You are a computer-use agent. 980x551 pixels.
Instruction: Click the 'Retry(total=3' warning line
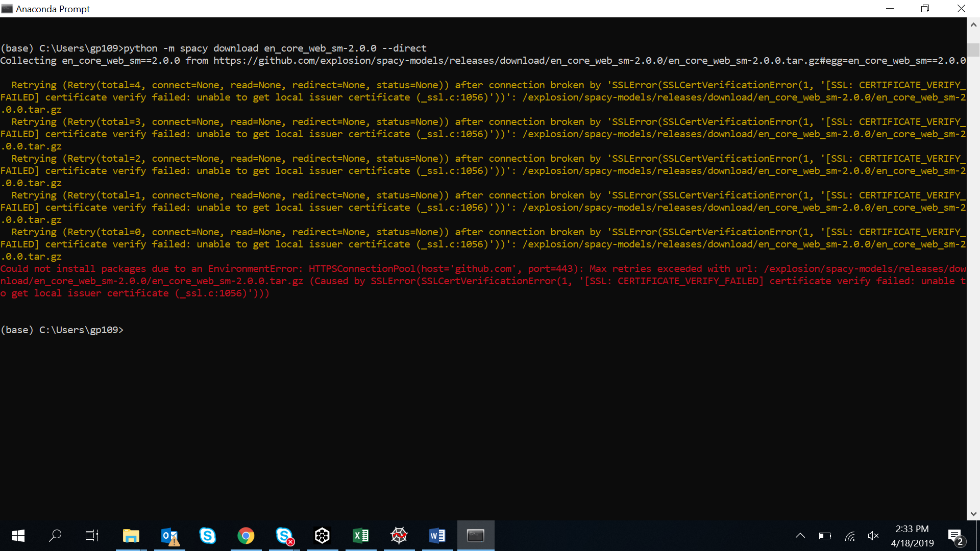click(x=483, y=134)
